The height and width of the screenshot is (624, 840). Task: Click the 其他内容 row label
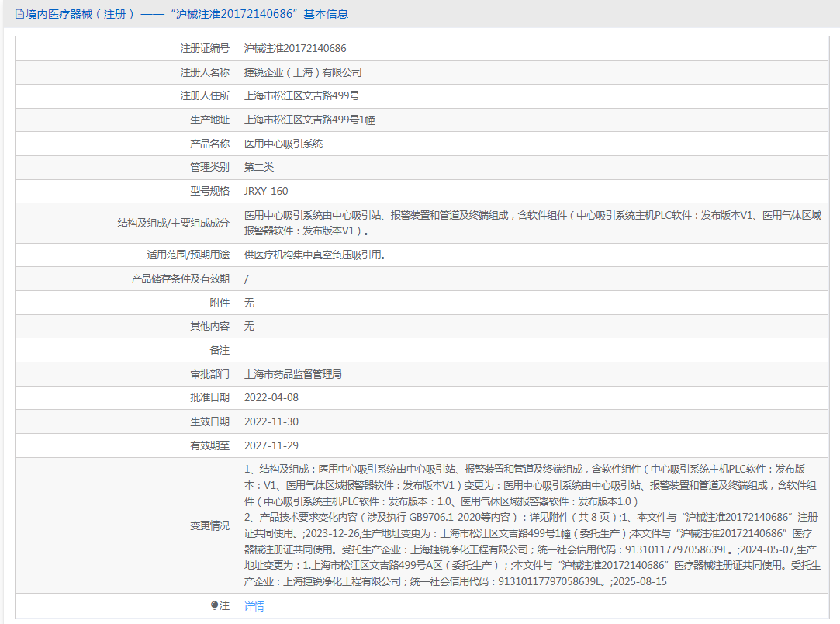tap(209, 326)
